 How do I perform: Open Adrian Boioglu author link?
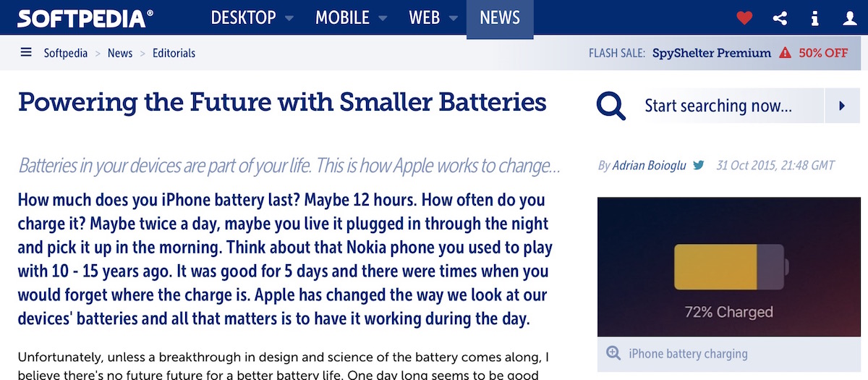649,166
